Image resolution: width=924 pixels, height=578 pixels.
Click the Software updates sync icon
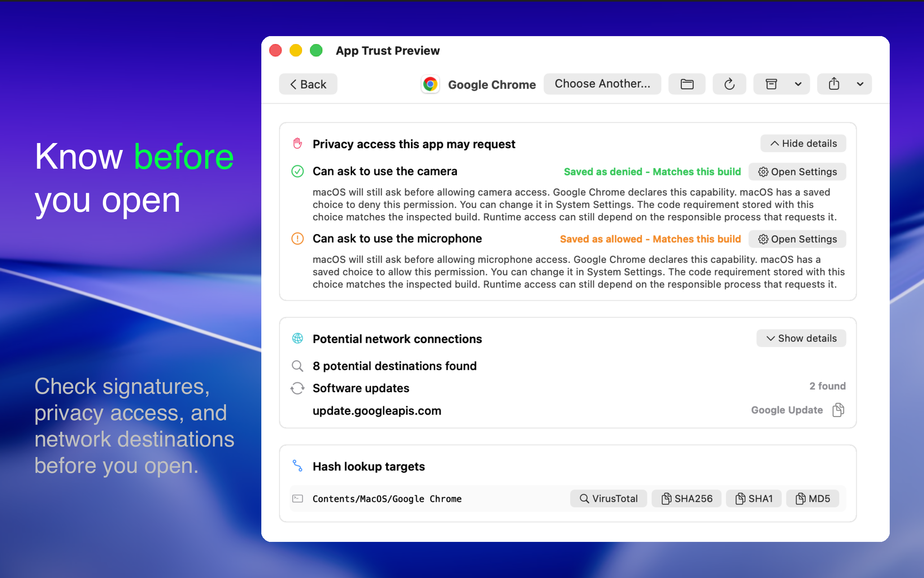pyautogui.click(x=297, y=388)
